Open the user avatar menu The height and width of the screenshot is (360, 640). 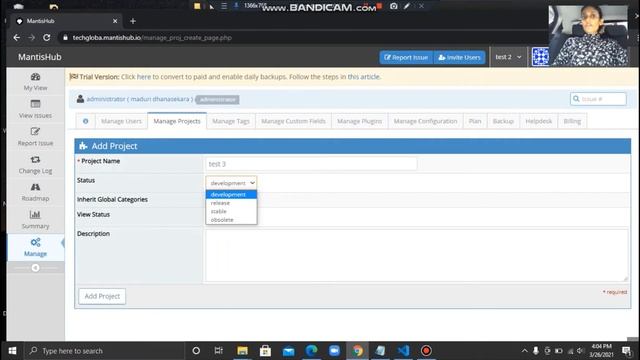pos(540,57)
